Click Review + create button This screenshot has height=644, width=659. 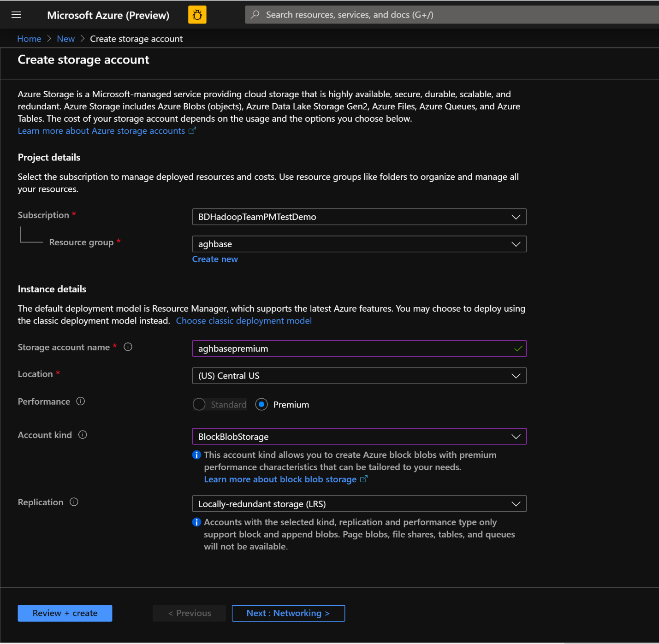[x=65, y=613]
